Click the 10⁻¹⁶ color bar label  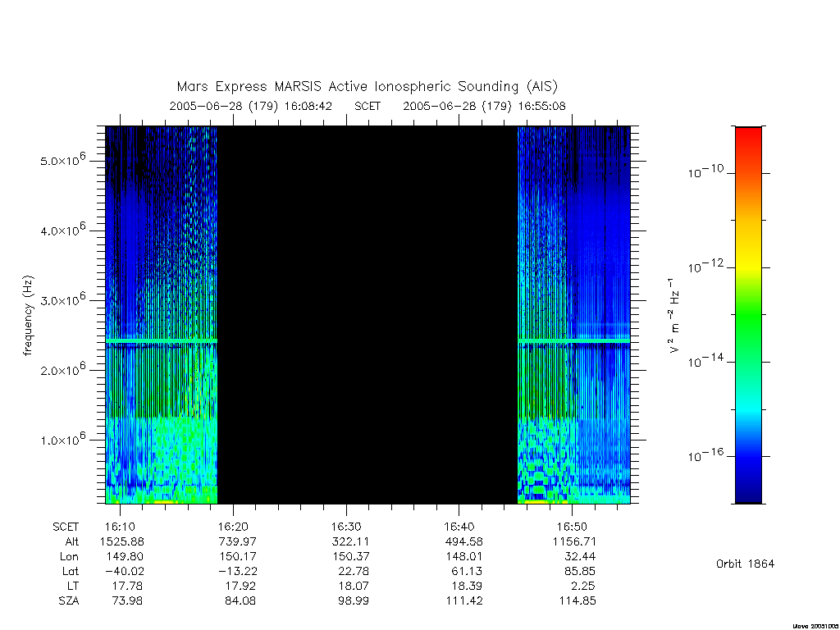point(706,454)
